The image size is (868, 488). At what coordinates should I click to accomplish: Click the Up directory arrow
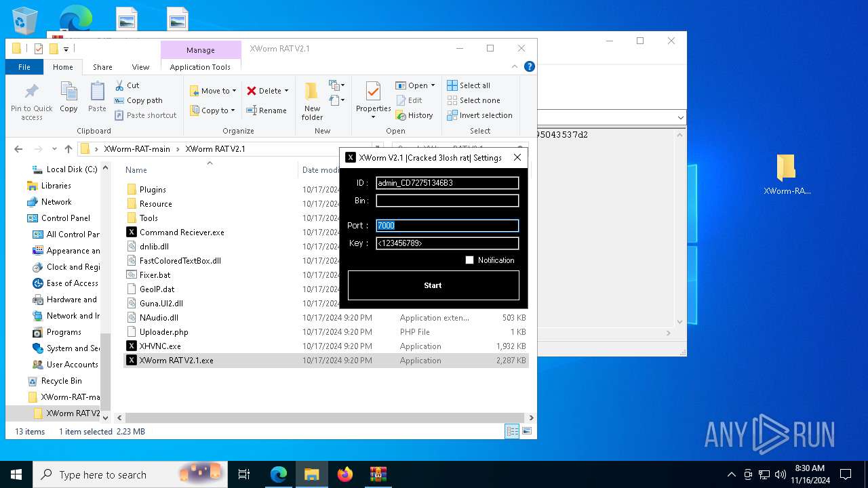tap(68, 149)
